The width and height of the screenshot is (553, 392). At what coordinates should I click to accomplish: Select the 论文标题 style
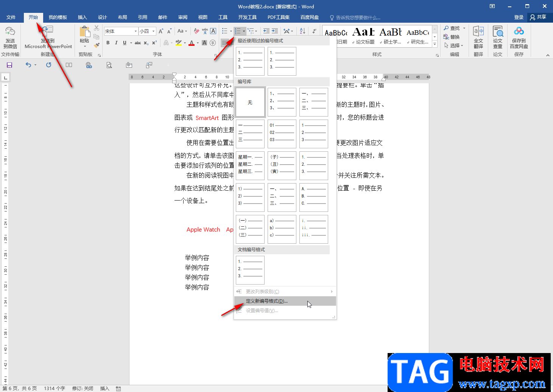364,36
